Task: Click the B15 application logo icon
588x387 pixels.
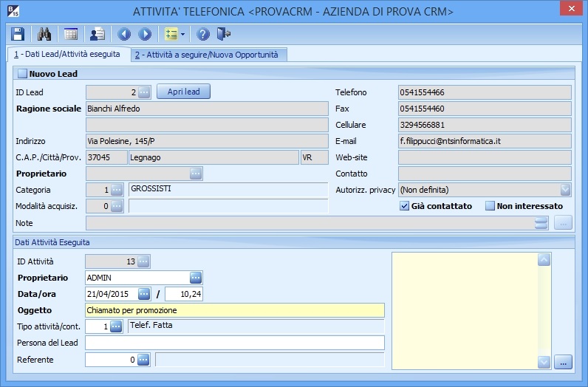Action: (13, 11)
